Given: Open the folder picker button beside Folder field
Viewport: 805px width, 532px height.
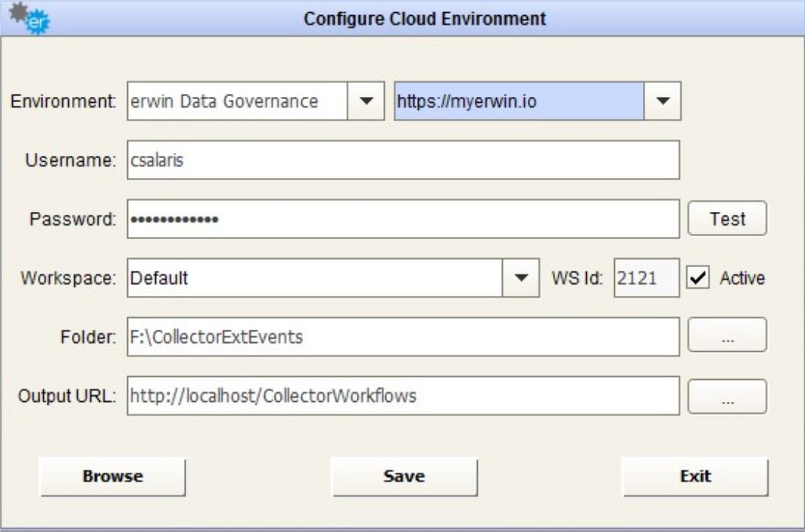Looking at the screenshot, I should coord(727,337).
